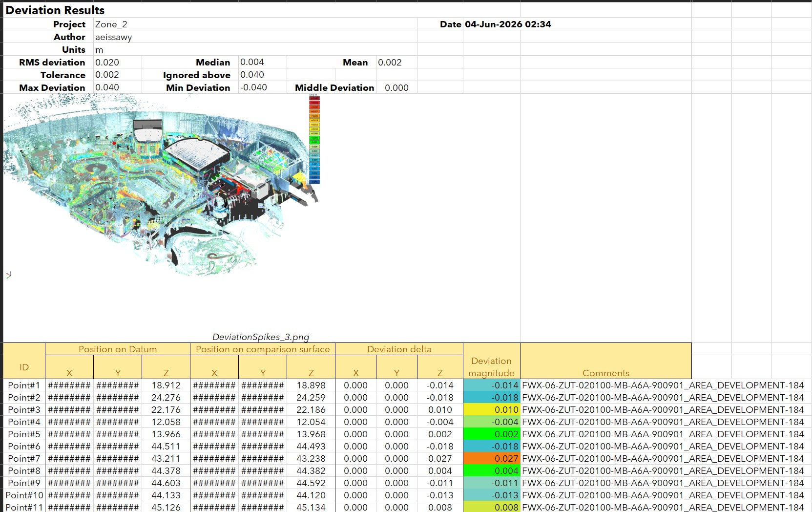This screenshot has height=512, width=812.
Task: Click the Ignored above value 0.040
Action: [x=252, y=75]
